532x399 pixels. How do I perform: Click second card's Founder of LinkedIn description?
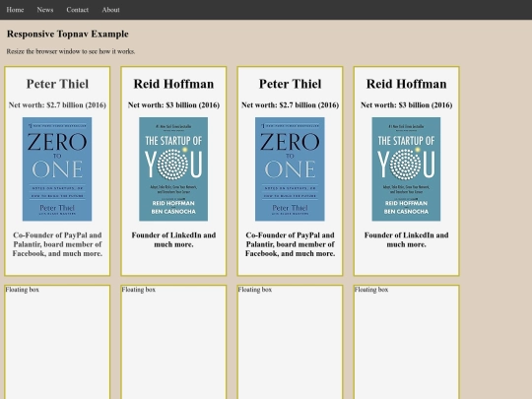[173, 239]
